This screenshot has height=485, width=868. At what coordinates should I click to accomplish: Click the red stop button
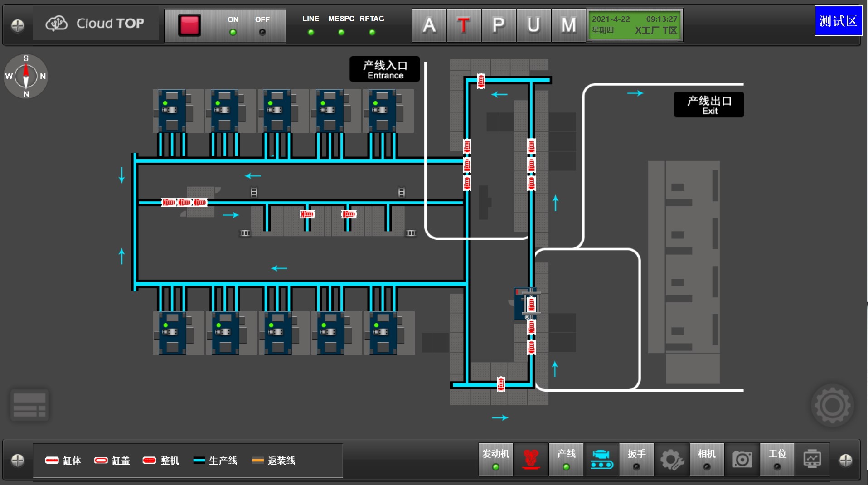tap(189, 25)
